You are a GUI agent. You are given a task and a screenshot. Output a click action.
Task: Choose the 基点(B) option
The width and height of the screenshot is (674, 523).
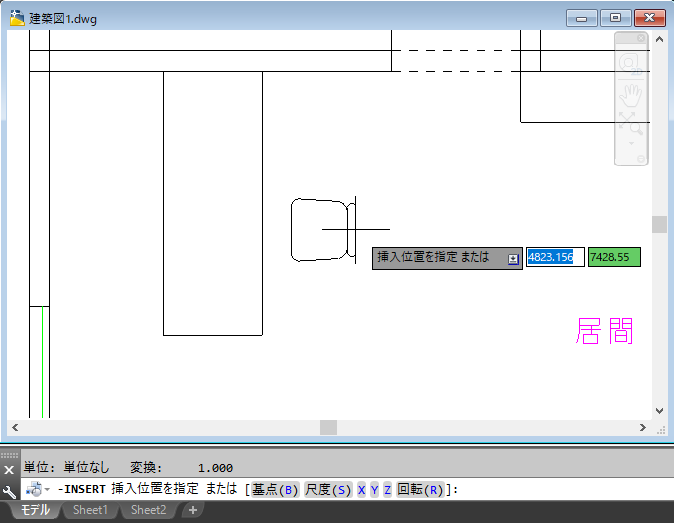[x=275, y=489]
